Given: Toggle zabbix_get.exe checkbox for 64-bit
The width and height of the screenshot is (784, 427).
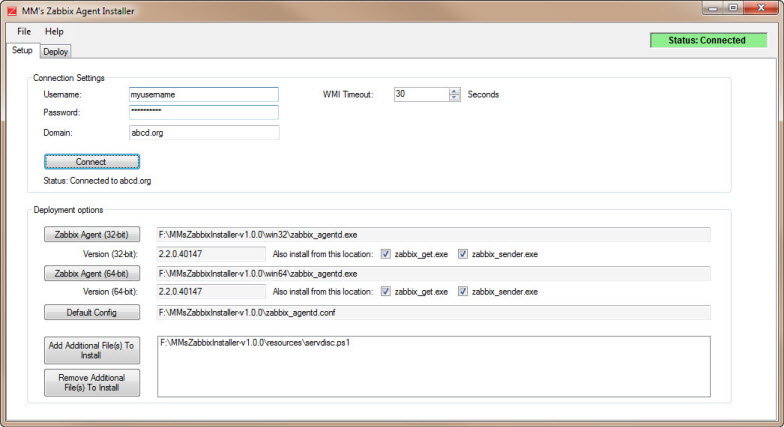Looking at the screenshot, I should point(386,292).
